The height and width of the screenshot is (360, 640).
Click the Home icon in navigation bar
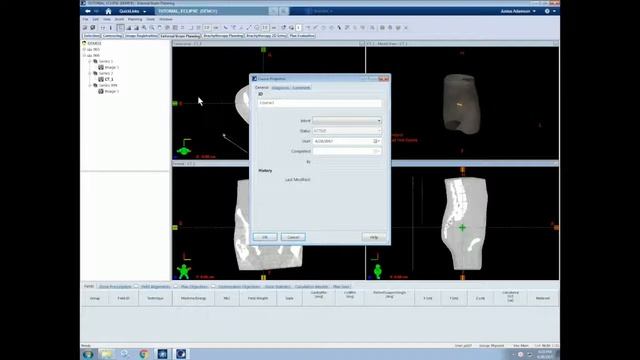pos(108,11)
